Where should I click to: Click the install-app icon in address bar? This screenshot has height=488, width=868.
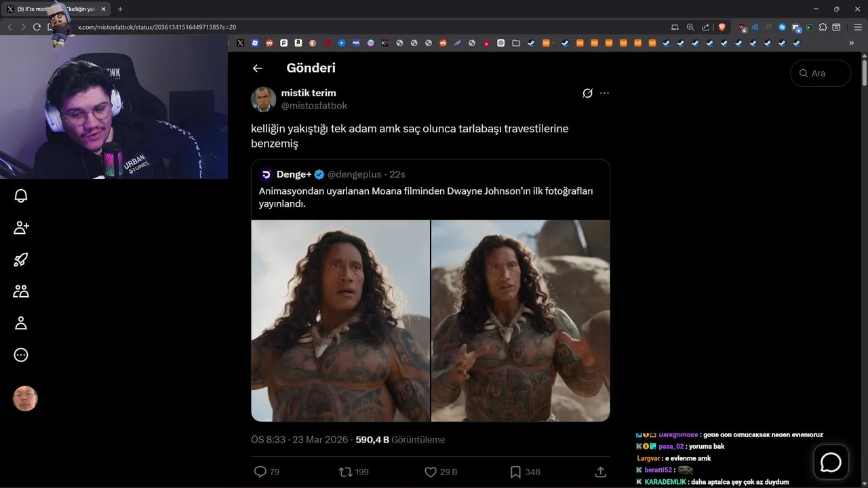click(x=675, y=27)
